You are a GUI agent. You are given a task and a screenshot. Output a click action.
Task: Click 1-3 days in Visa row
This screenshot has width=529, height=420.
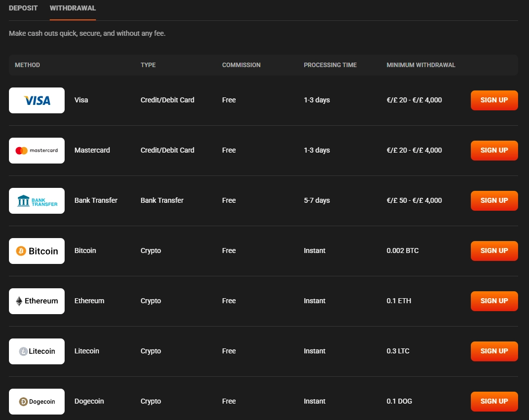click(317, 100)
